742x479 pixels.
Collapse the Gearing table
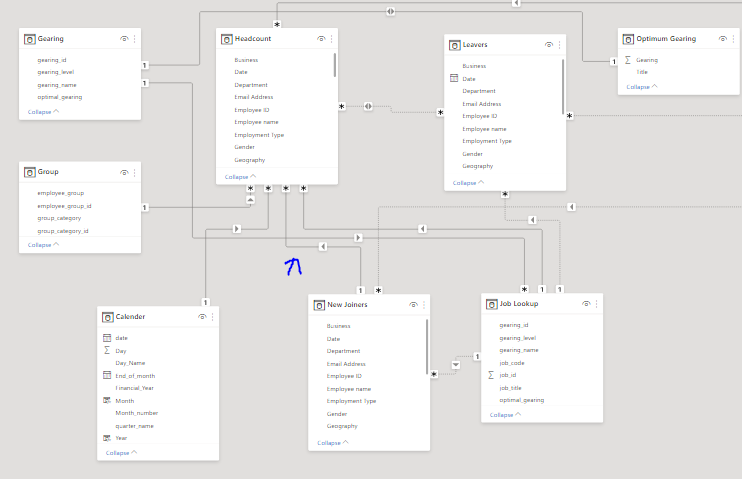coord(43,112)
